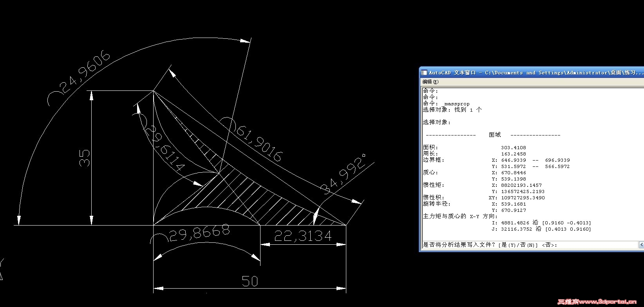Click the 主力矩与质心的 X-Y 方向 label

tap(460, 216)
